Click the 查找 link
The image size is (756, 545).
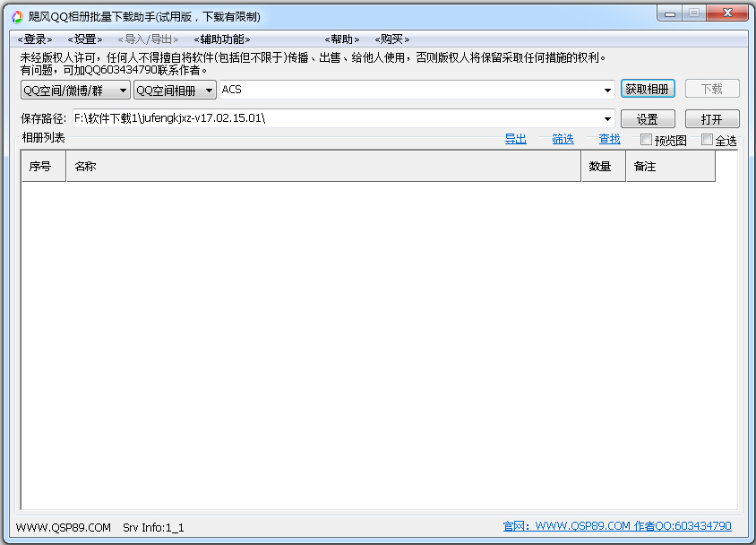click(609, 139)
